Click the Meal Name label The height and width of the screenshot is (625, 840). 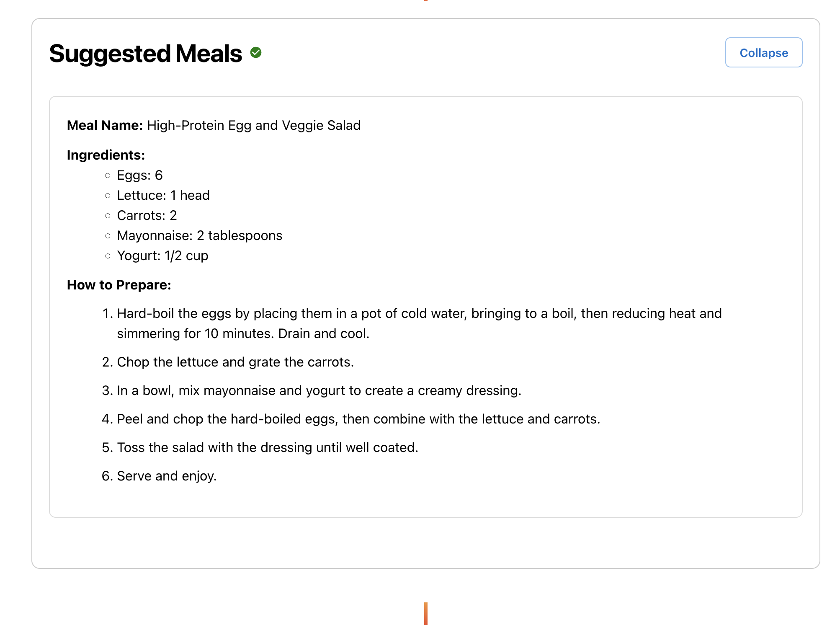pyautogui.click(x=105, y=125)
